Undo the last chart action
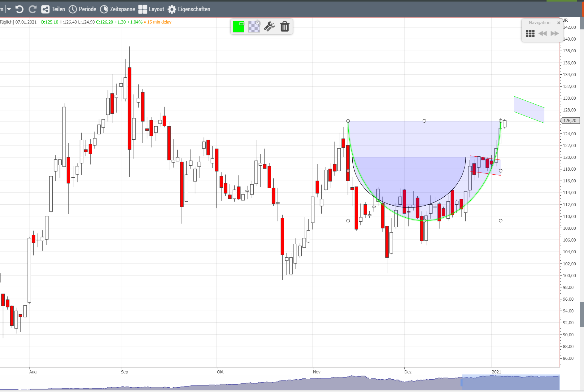584x392 pixels. (19, 9)
